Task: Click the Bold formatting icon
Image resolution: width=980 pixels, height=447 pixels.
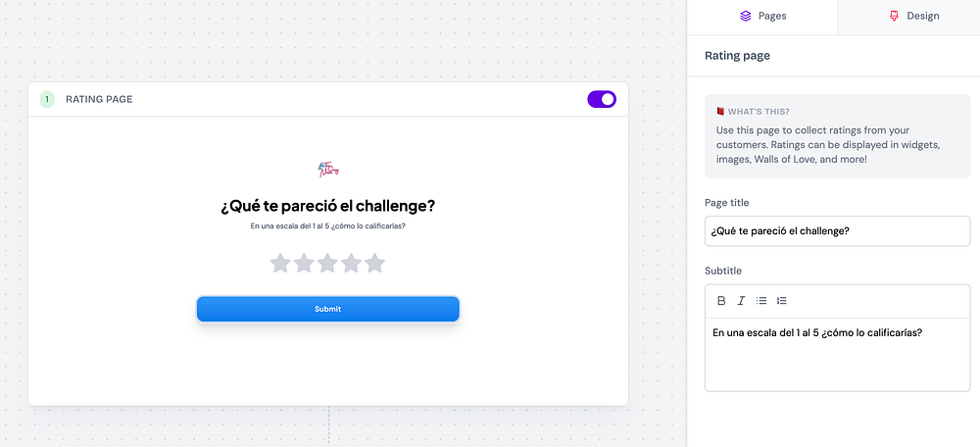Action: pyautogui.click(x=722, y=301)
